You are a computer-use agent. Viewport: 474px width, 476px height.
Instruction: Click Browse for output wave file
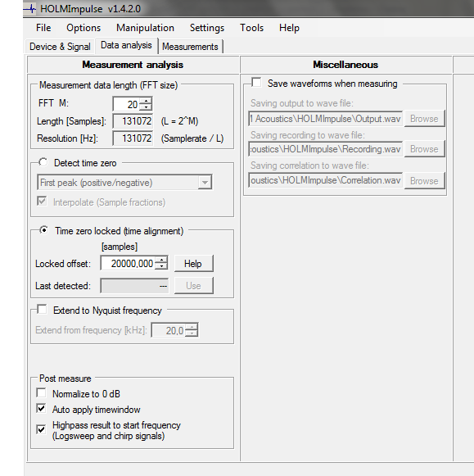point(424,119)
